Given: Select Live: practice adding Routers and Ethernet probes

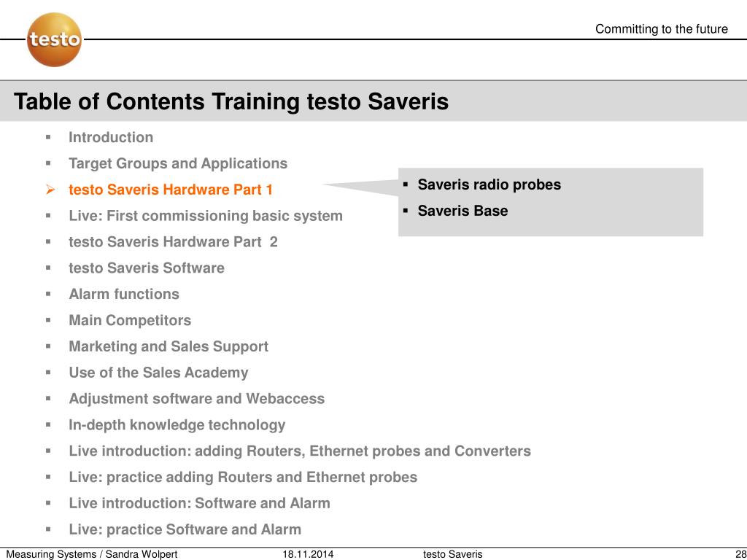Looking at the screenshot, I should click(x=243, y=477).
